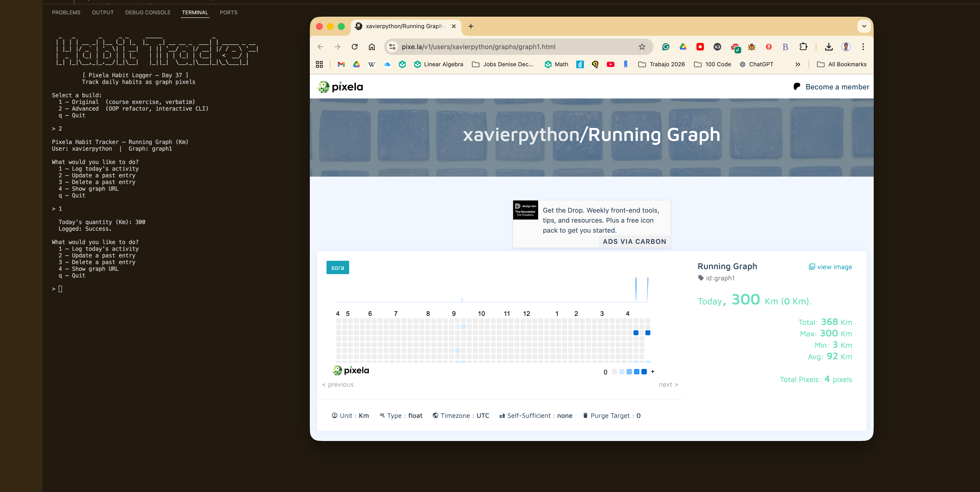Click Become a member link

pos(831,87)
